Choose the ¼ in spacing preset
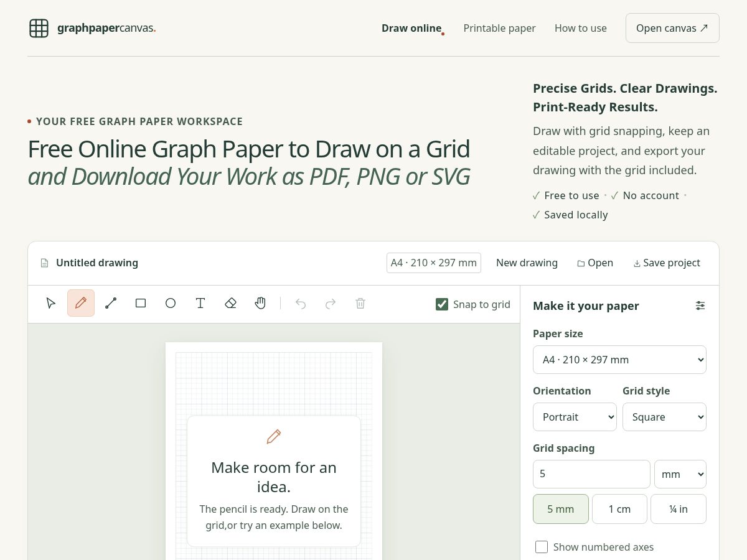This screenshot has width=747, height=560. pos(679,509)
